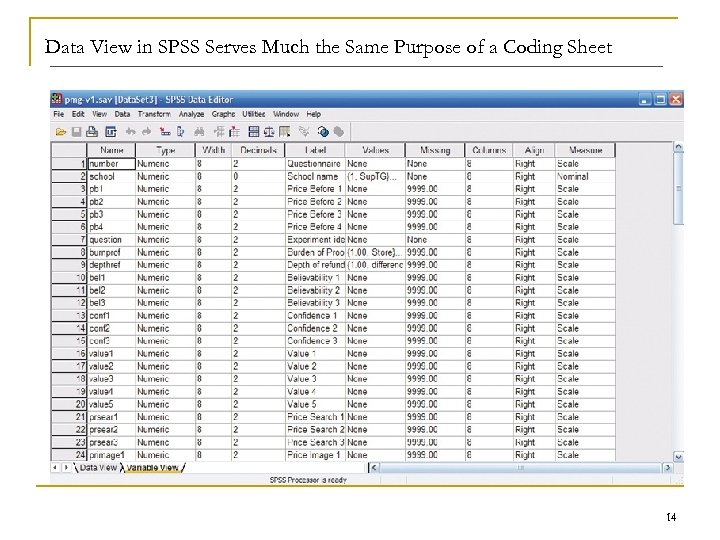Click the 'Nominal' measure cell

(x=585, y=176)
